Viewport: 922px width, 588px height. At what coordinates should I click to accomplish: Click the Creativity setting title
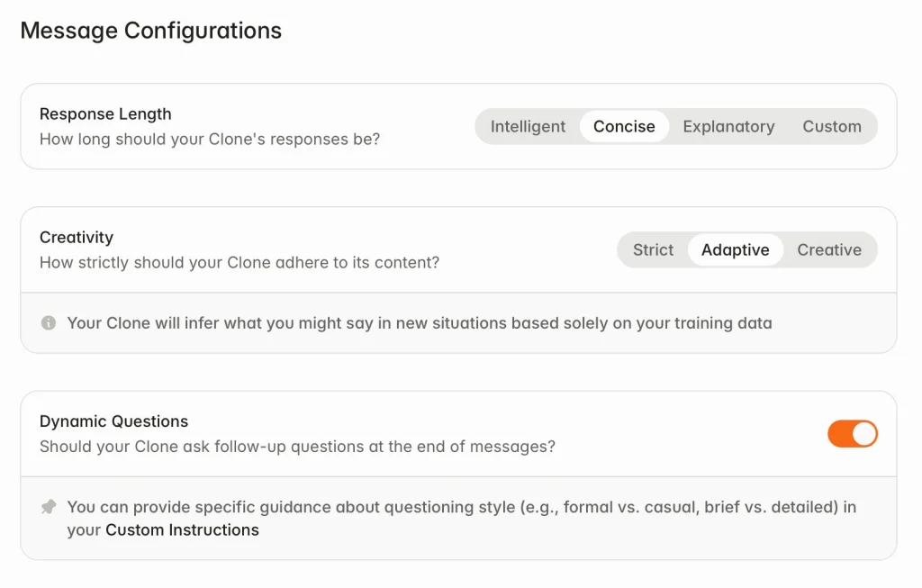tap(77, 237)
